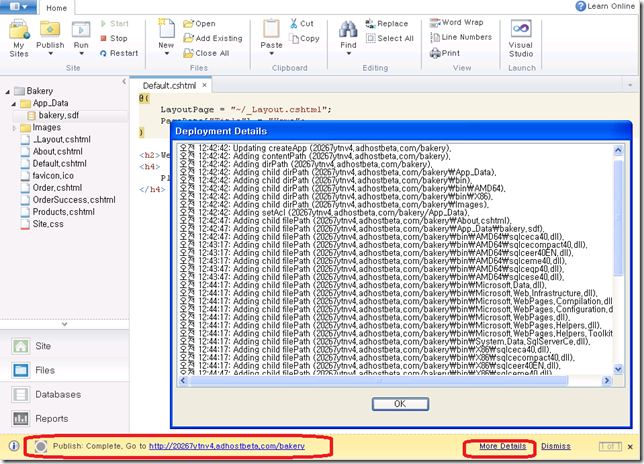Launch Visual Studio
644x464 pixels.
521,39
